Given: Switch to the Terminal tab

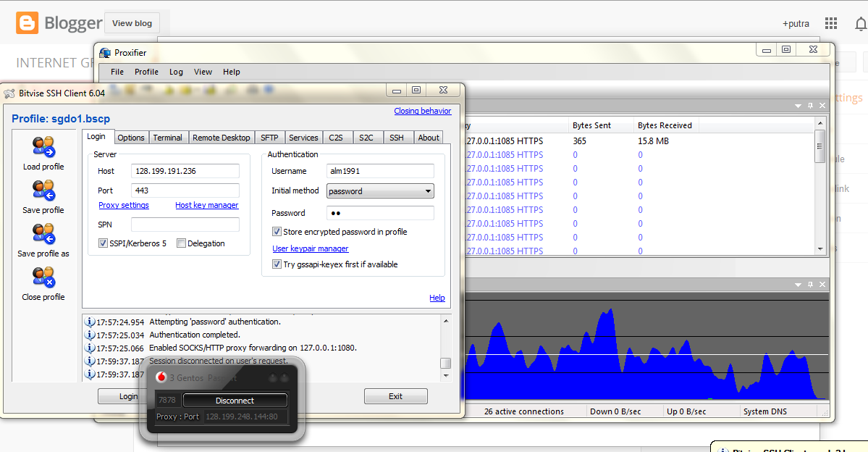Looking at the screenshot, I should pyautogui.click(x=167, y=138).
